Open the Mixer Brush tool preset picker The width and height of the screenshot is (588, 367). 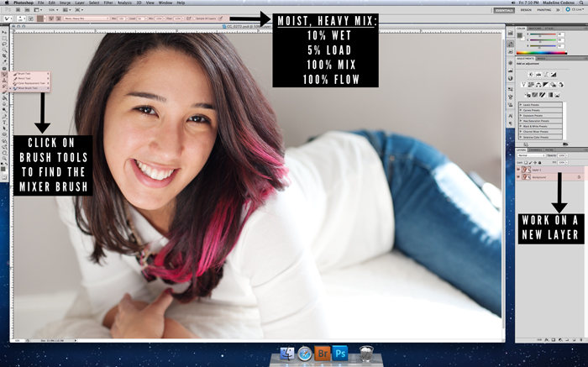pyautogui.click(x=8, y=18)
